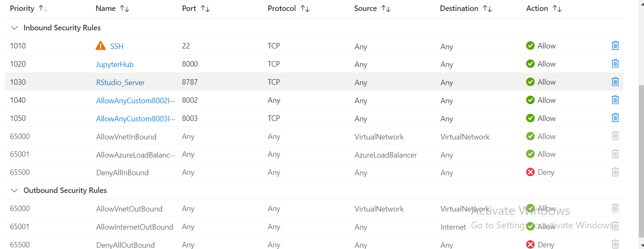
Task: Open the AllowAnyCustom8002 rule link
Action: coord(136,101)
